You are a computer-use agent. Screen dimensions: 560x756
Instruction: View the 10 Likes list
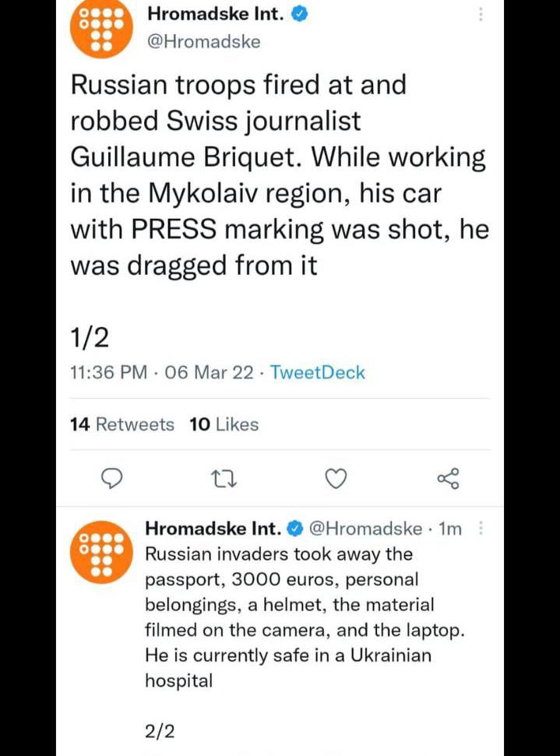[x=224, y=424]
